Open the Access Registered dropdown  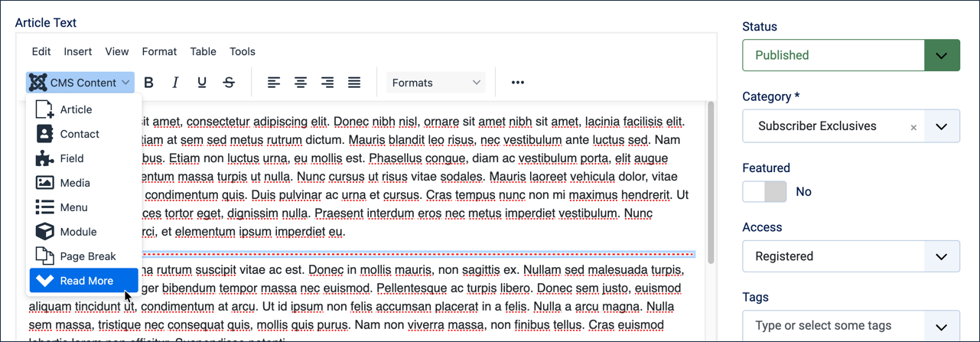point(851,256)
